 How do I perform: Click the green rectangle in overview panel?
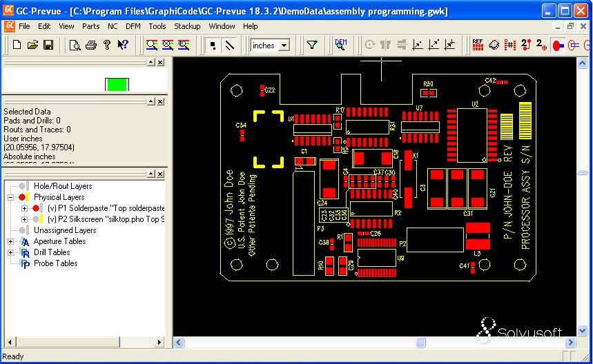(x=117, y=85)
